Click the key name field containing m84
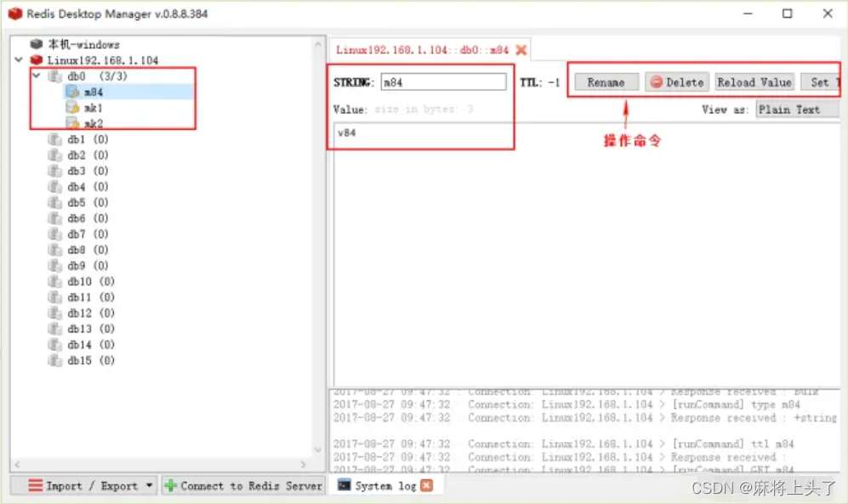The width and height of the screenshot is (848, 504). click(443, 82)
